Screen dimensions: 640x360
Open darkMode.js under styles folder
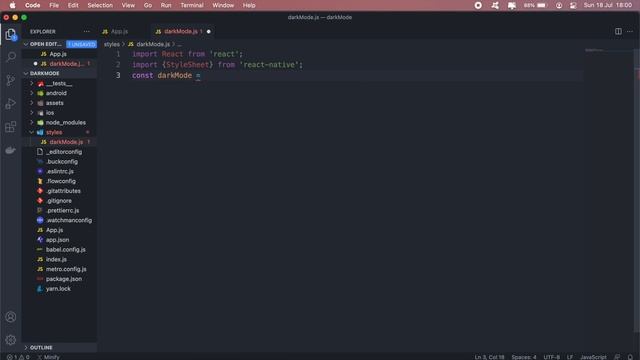[59, 142]
